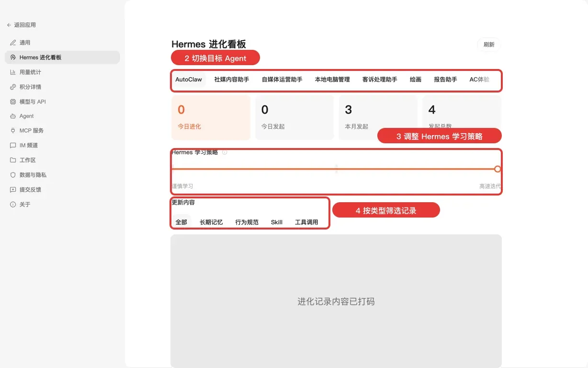Click the 更新内容 section heading
This screenshot has width=588, height=368.
click(183, 203)
